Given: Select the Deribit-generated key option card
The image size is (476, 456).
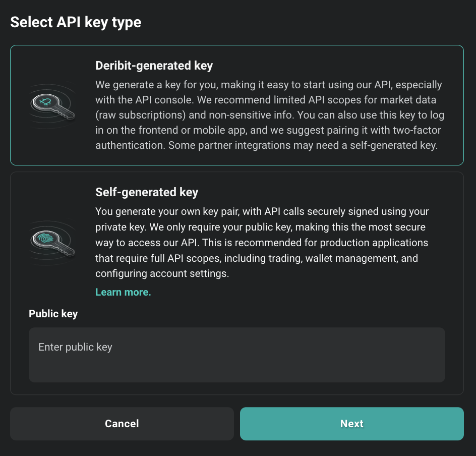Looking at the screenshot, I should coord(237,105).
